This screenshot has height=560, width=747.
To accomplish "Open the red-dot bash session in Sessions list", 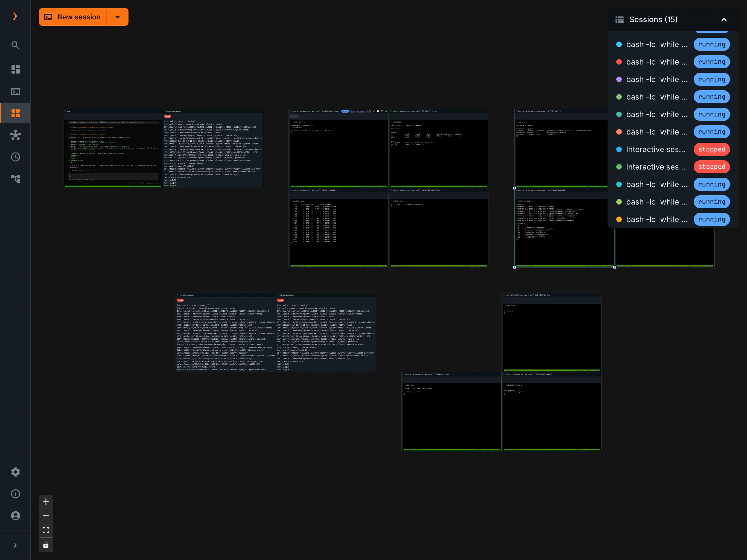I will pyautogui.click(x=673, y=62).
